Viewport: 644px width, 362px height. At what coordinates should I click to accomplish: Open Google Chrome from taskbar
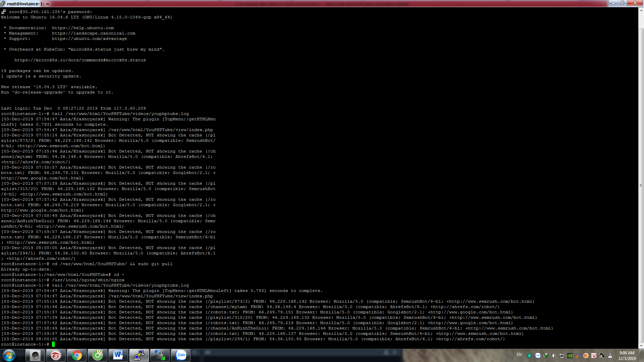[76, 355]
